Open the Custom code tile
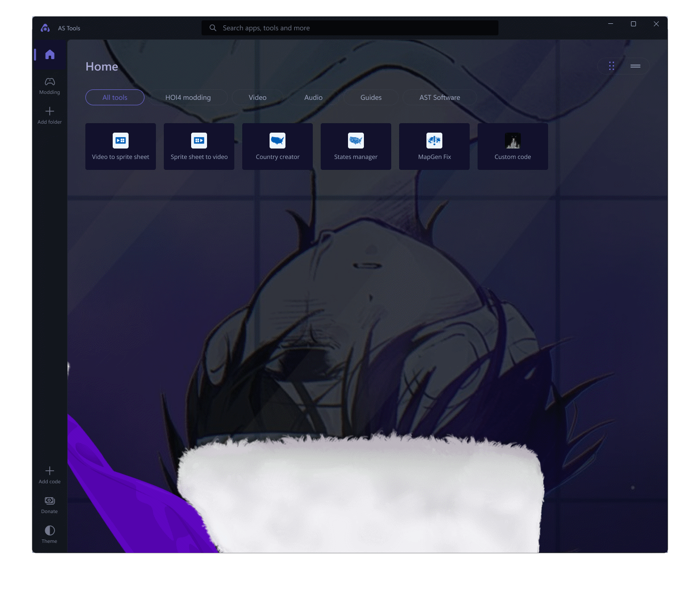 tap(513, 147)
